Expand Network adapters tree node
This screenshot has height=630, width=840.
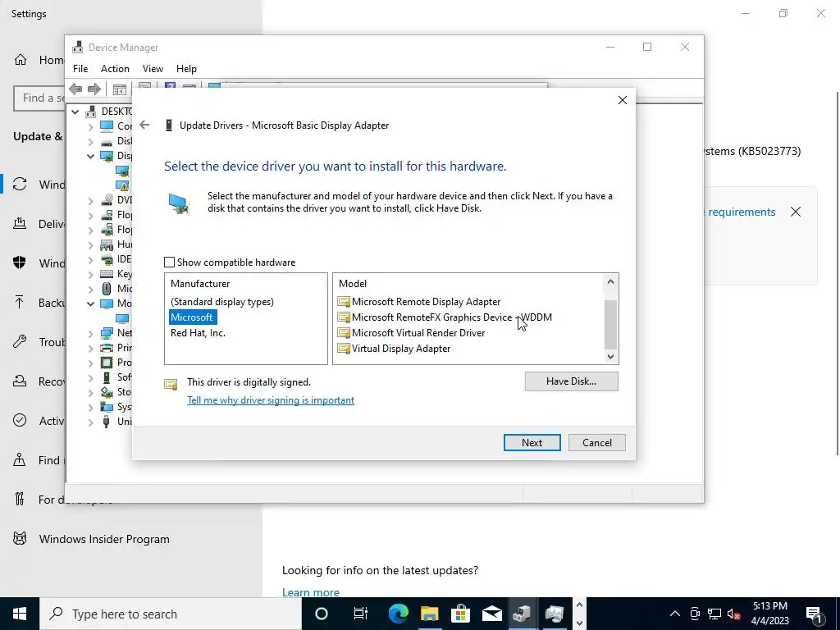point(90,333)
